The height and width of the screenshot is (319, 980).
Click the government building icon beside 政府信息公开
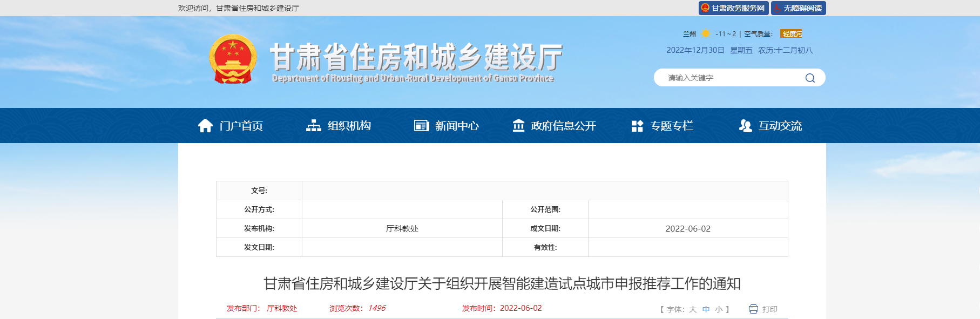click(518, 126)
